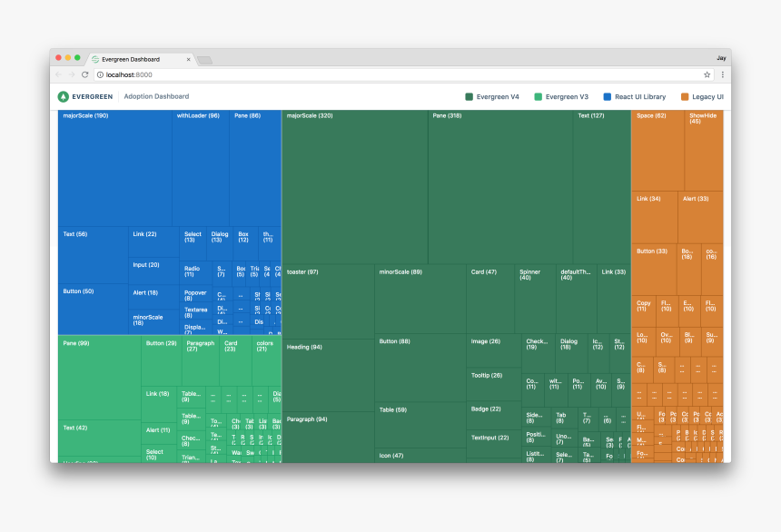Bookmark the page with the star icon

pos(707,74)
